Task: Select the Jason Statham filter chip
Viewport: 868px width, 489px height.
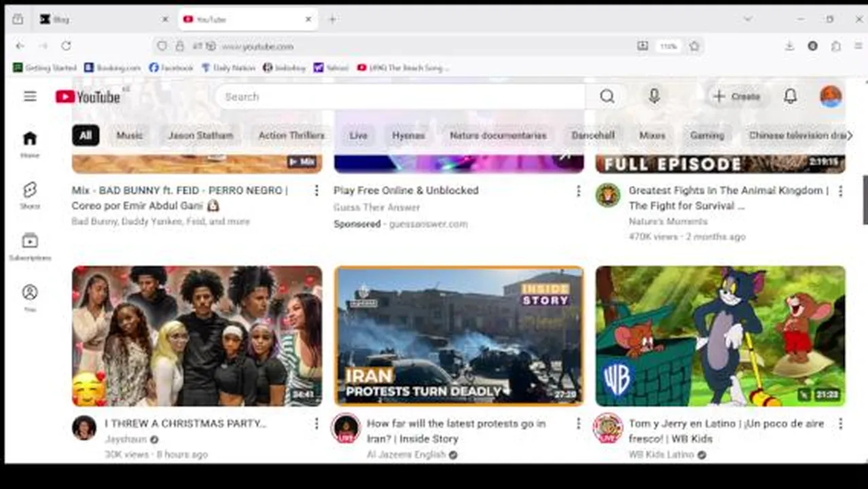Action: tap(200, 135)
